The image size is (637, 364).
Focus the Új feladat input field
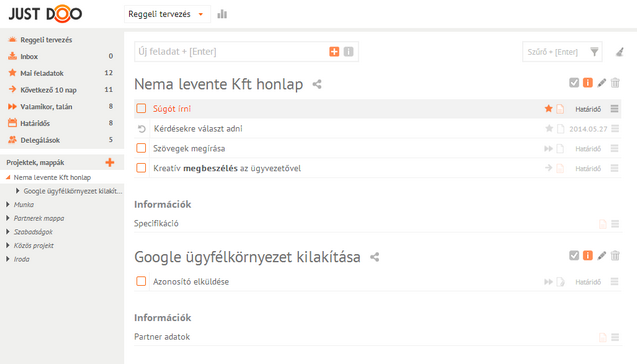(232, 52)
